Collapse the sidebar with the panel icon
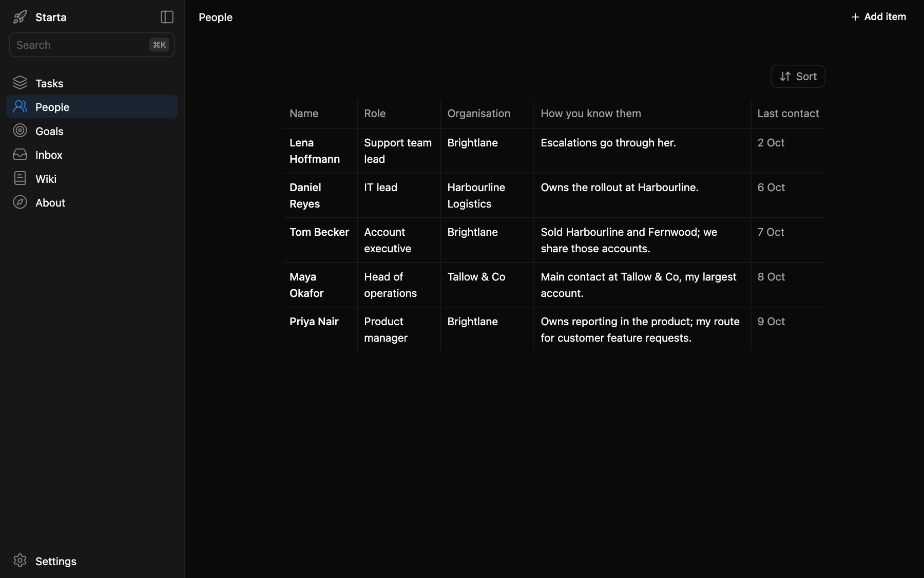The width and height of the screenshot is (924, 578). coord(167,17)
